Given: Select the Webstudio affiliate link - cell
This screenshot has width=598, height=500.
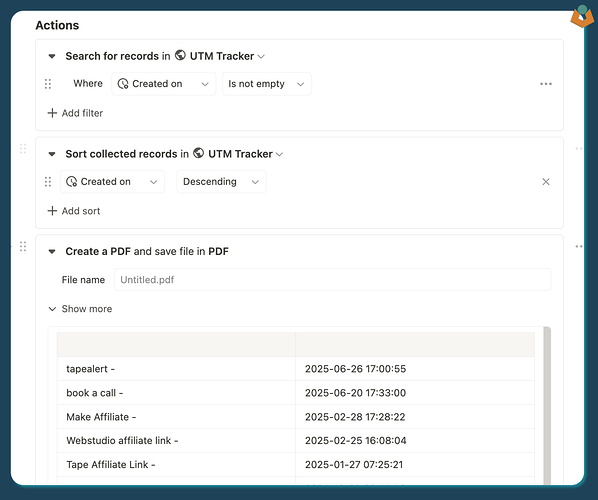Looking at the screenshot, I should (176, 441).
